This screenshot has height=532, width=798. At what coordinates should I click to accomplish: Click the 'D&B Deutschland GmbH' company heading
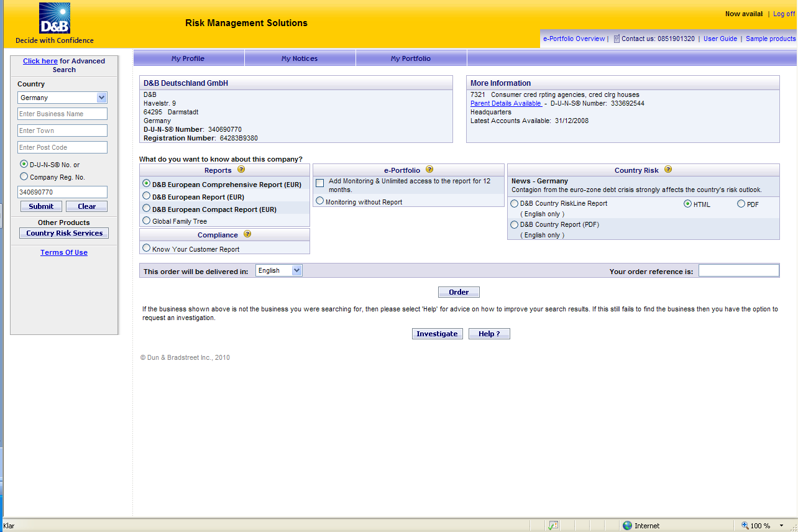point(186,83)
